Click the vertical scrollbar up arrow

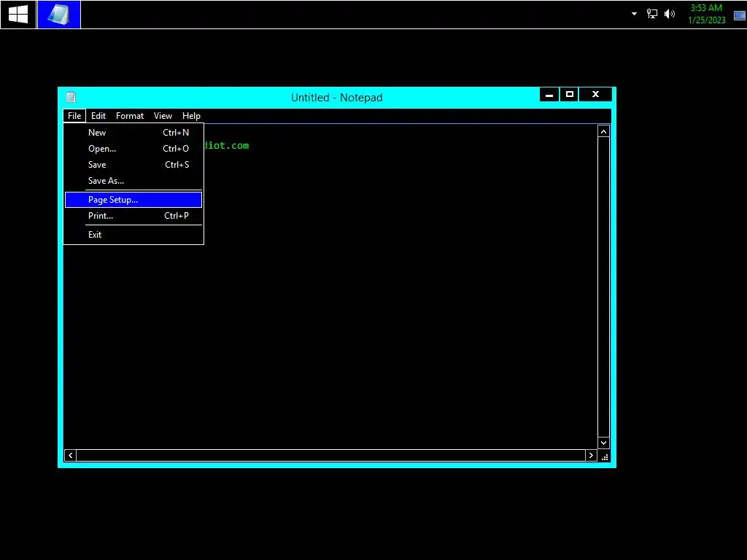click(603, 131)
